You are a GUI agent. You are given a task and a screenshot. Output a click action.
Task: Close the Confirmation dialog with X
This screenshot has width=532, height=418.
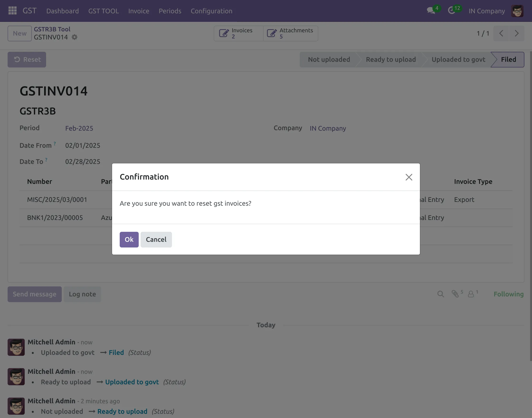409,177
